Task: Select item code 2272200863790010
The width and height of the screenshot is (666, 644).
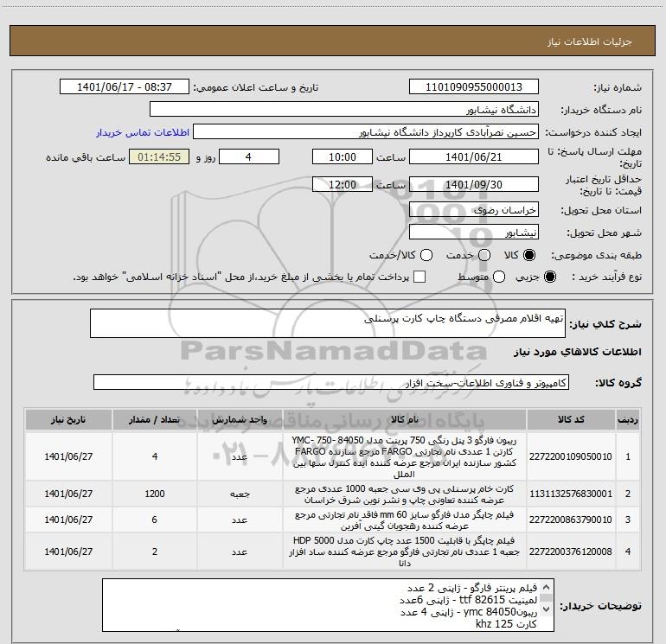Action: (x=571, y=520)
